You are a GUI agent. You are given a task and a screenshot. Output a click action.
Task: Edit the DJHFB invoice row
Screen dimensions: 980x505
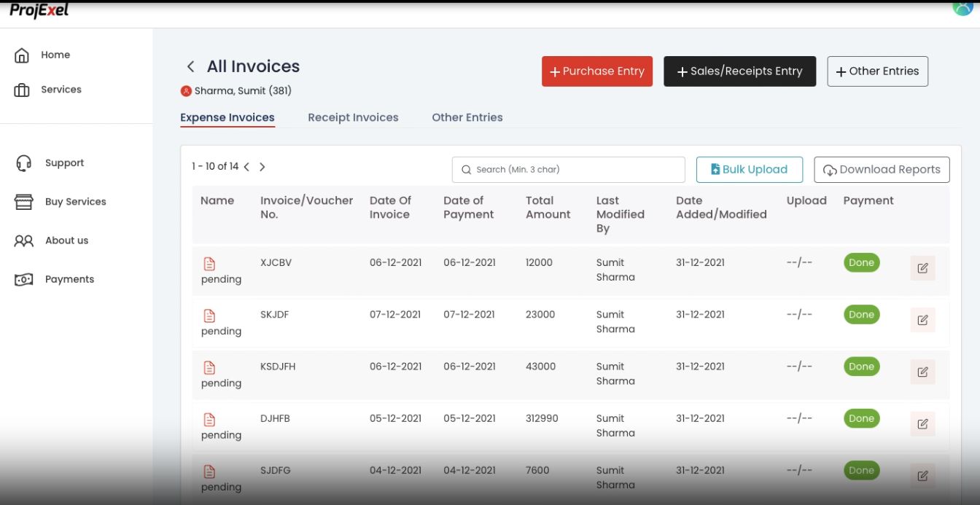click(922, 424)
